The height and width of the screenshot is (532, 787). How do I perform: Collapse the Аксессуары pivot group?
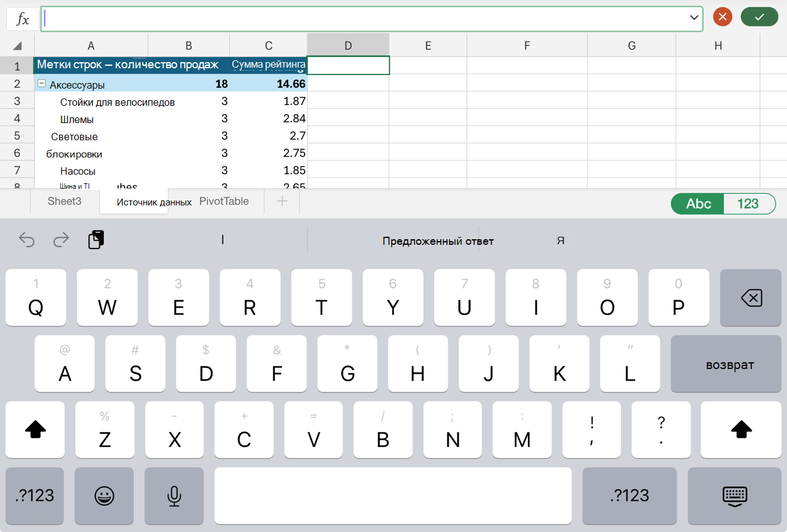pos(42,84)
